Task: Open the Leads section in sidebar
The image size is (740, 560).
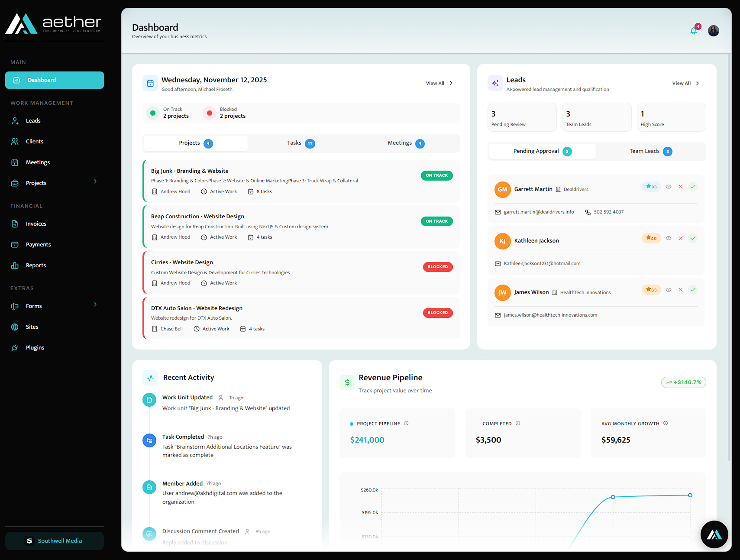Action: (32, 120)
